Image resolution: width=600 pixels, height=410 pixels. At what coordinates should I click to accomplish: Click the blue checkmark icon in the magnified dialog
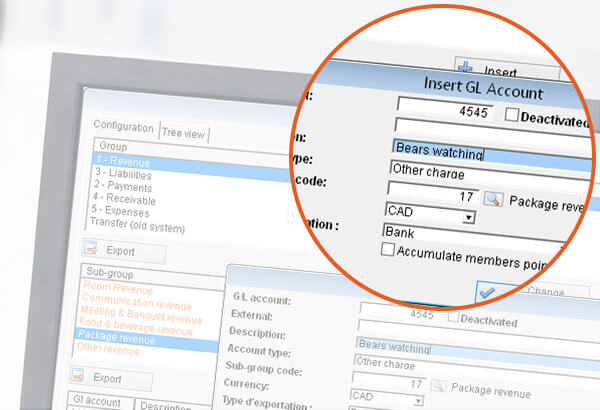pos(487,293)
